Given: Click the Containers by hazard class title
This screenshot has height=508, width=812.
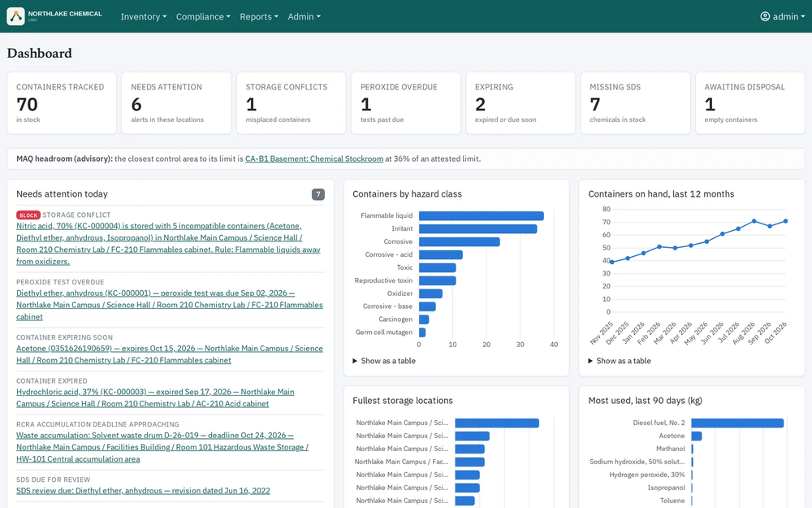Looking at the screenshot, I should 407,194.
